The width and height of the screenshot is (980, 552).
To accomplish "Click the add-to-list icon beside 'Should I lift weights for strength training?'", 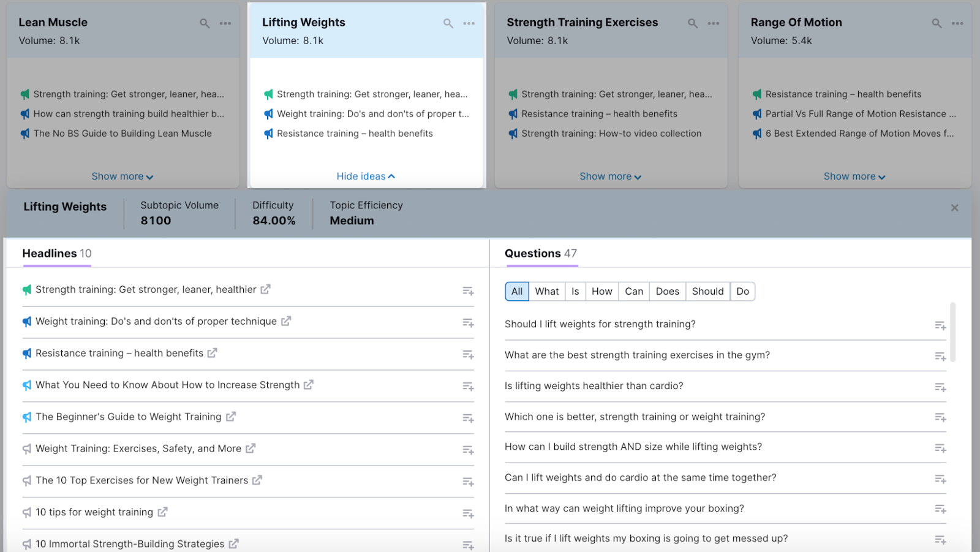I will point(940,325).
